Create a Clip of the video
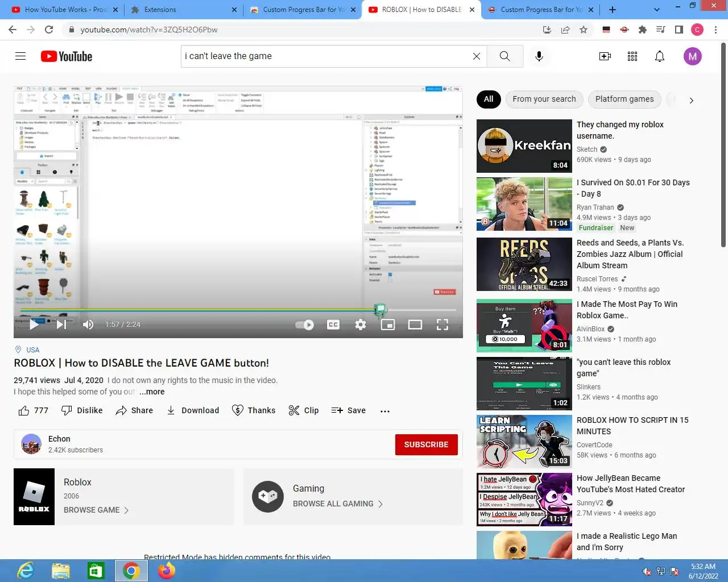 coord(304,410)
